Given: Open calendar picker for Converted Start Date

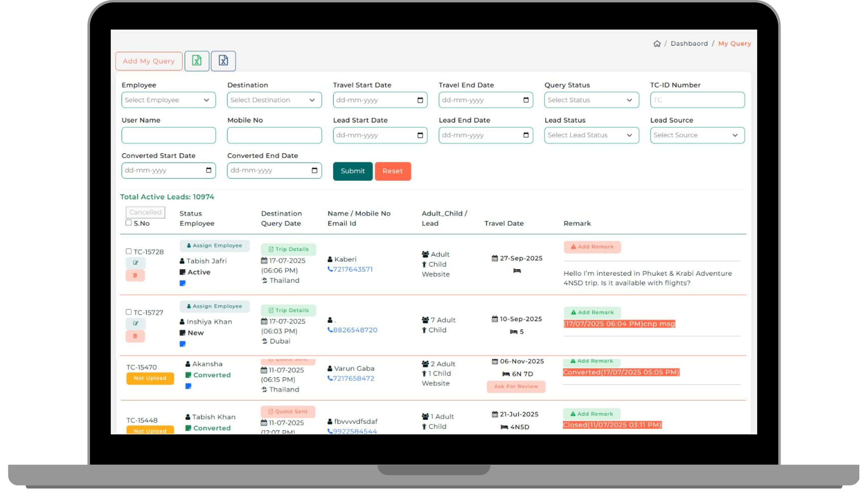Looking at the screenshot, I should click(209, 170).
